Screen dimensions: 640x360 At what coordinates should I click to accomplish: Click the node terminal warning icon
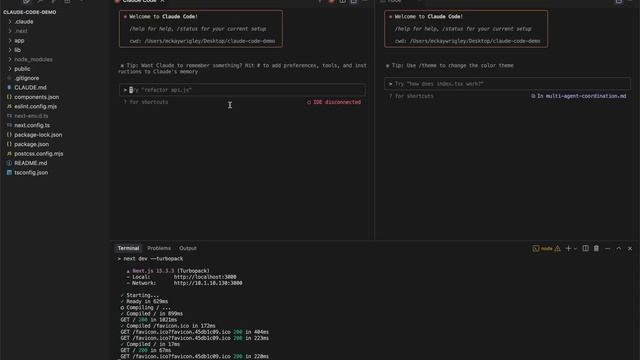pyautogui.click(x=558, y=249)
